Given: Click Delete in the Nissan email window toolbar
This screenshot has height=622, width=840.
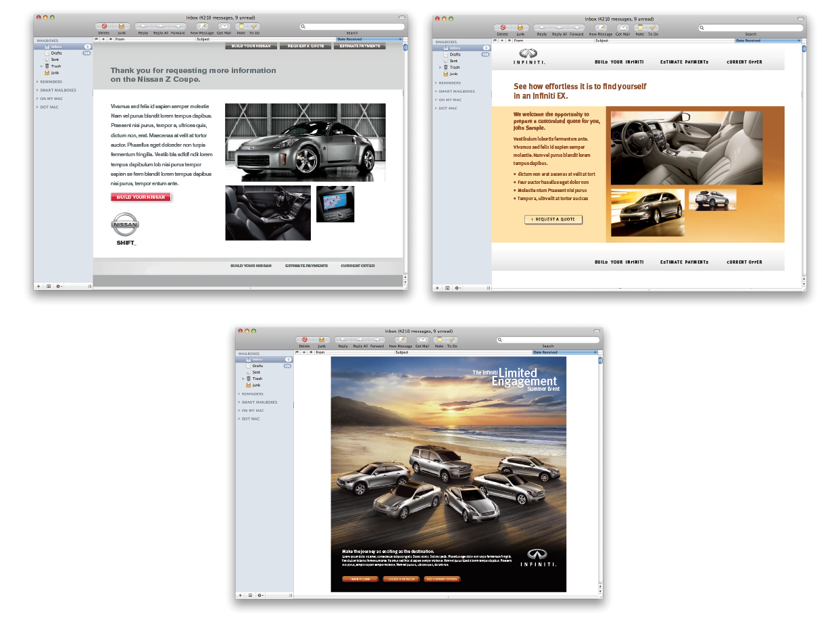Looking at the screenshot, I should 104,26.
